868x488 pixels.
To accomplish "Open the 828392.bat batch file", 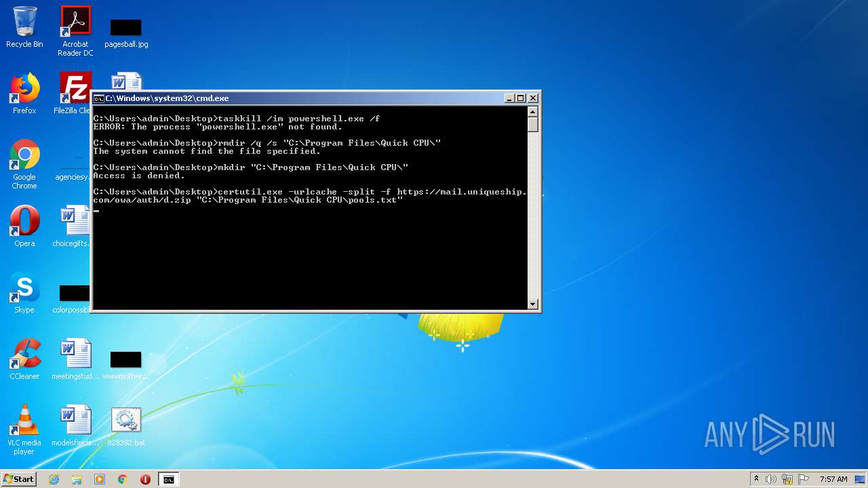I will (126, 426).
